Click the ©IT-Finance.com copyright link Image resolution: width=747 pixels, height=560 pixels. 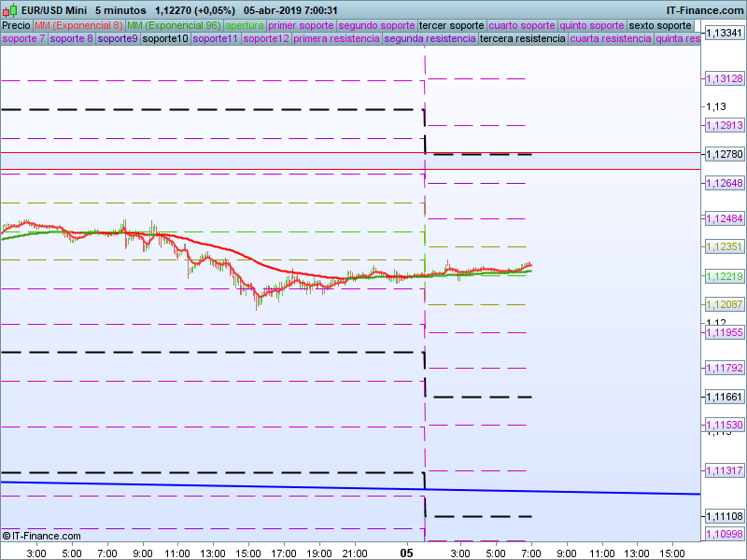[42, 536]
